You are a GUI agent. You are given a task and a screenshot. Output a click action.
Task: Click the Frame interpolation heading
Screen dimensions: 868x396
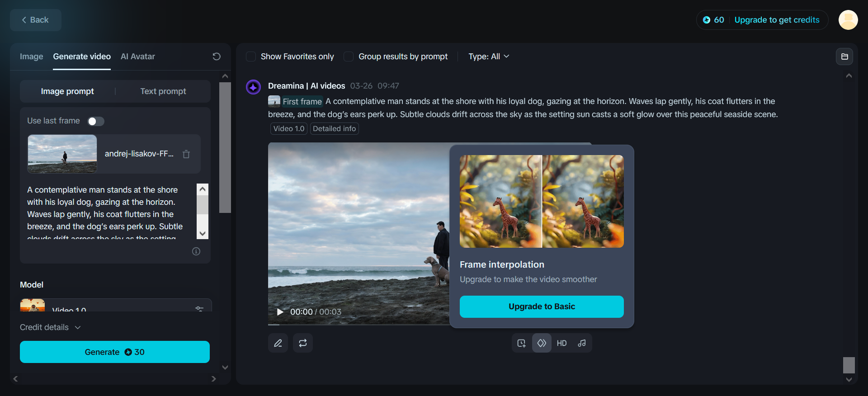tap(502, 264)
